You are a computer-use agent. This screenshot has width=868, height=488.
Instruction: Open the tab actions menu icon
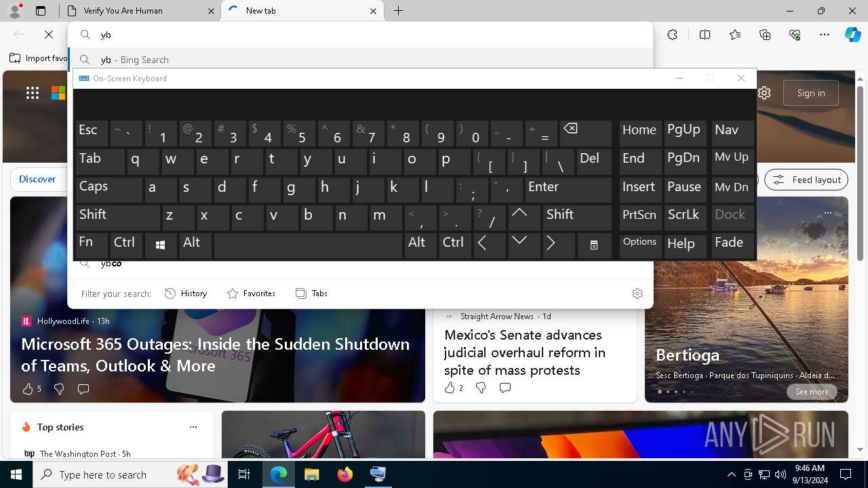click(x=41, y=11)
